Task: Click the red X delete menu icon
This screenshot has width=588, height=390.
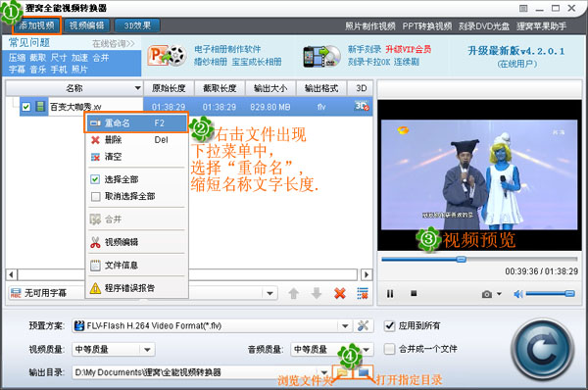Action: click(95, 140)
